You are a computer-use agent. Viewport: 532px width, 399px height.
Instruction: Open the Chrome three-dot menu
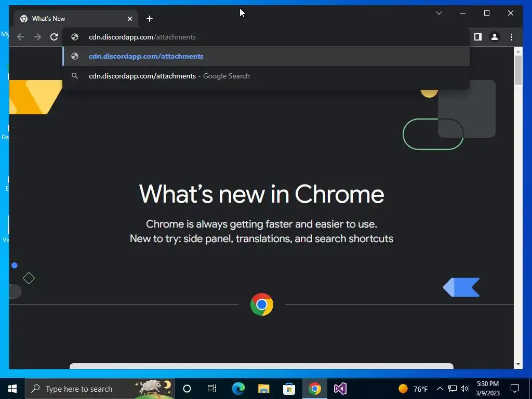(x=511, y=37)
